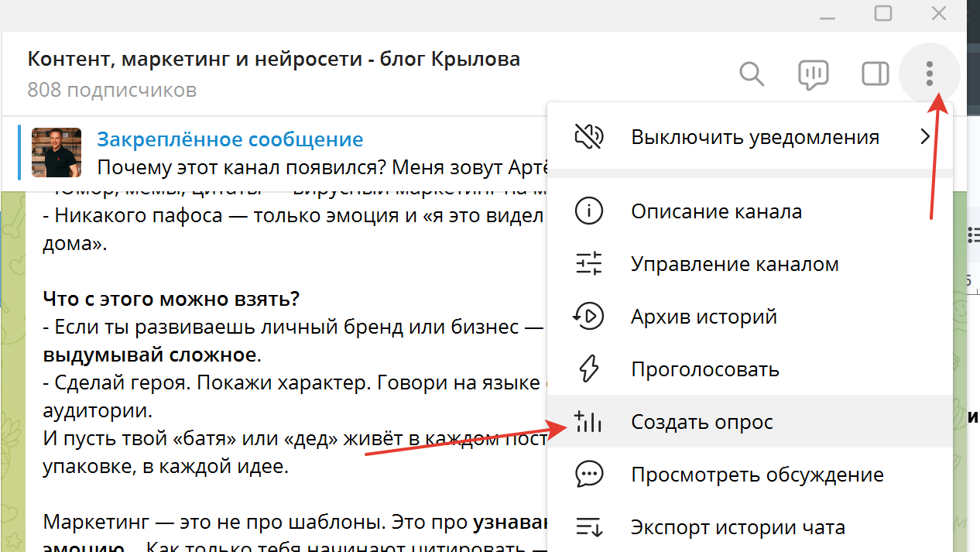Select Экспорт истории чата menu item
This screenshot has height=552, width=980.
(750, 527)
